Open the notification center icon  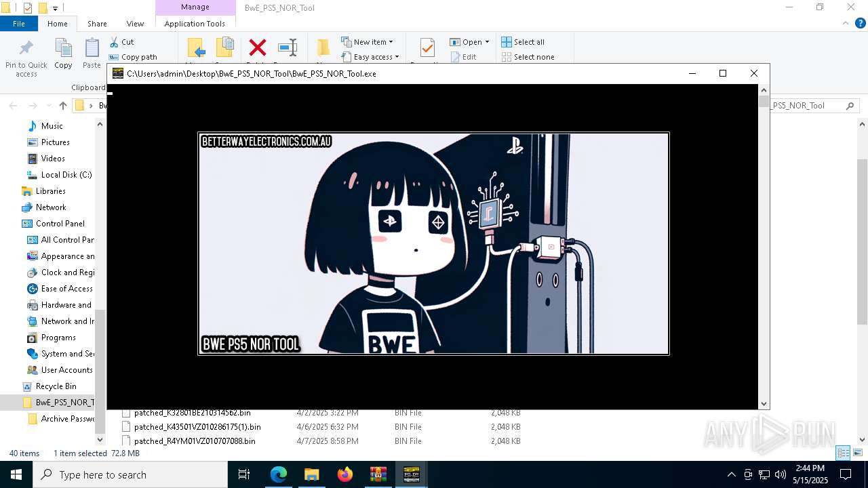846,474
